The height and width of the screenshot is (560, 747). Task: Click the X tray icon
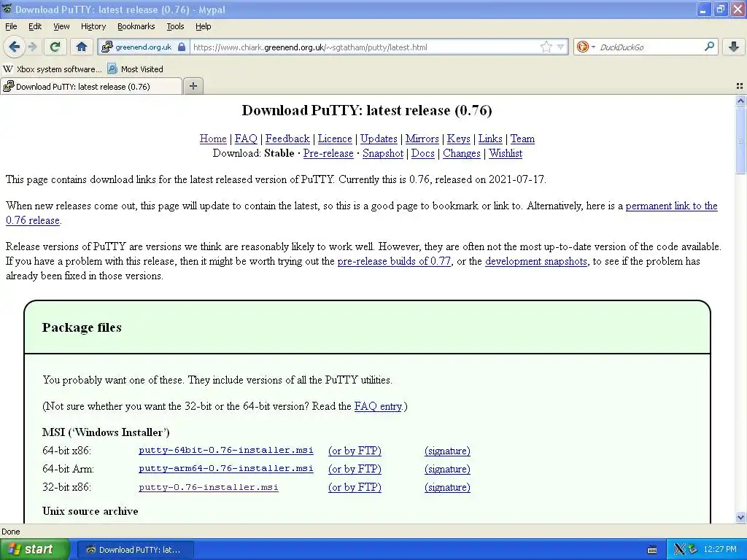coord(679,550)
